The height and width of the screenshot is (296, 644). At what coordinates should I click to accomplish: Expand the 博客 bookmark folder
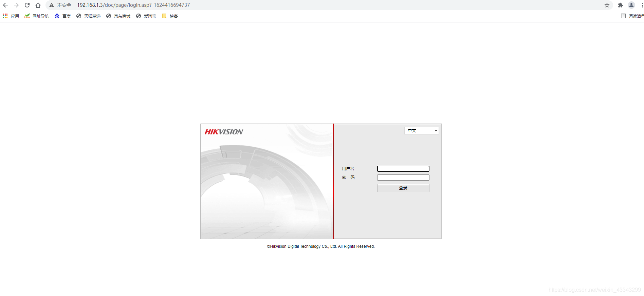tap(170, 16)
